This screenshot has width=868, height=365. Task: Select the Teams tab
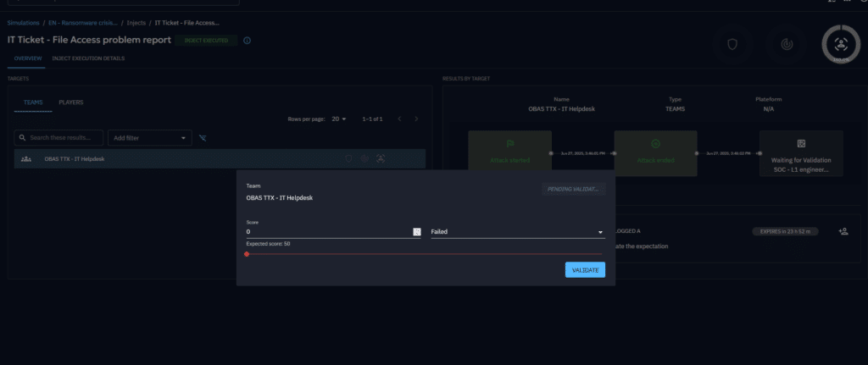[x=32, y=102]
